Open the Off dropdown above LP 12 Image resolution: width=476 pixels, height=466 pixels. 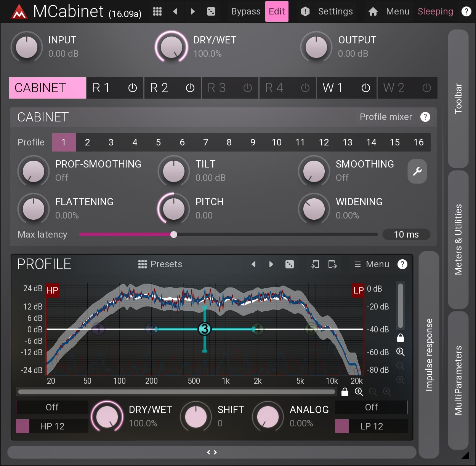pyautogui.click(x=371, y=407)
